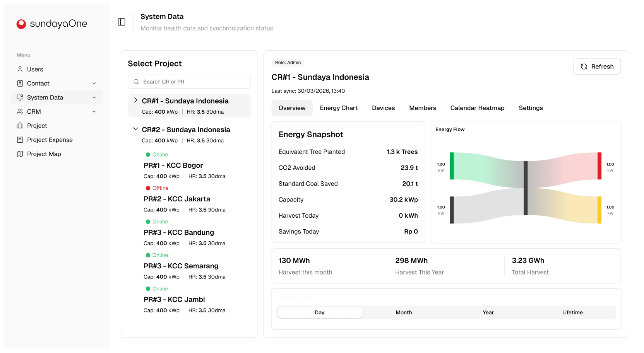Click the sundayaOne red logo
Viewport: 644px width, 353px height.
pos(21,24)
